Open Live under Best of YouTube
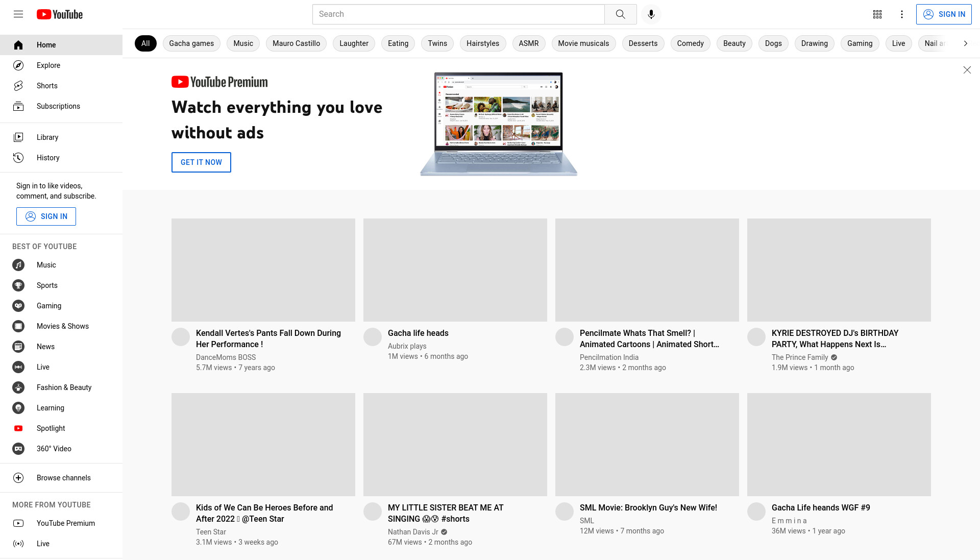 [x=61, y=367]
